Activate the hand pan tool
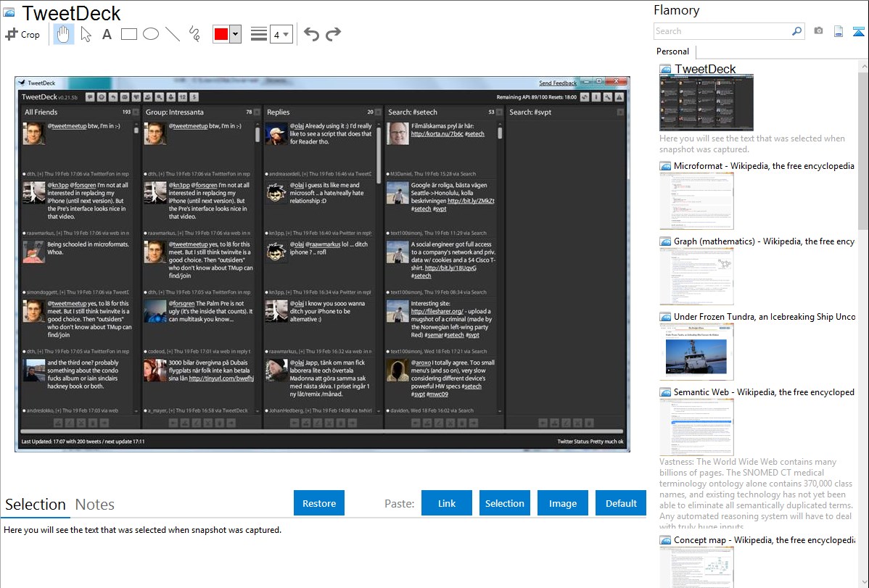 click(x=64, y=34)
